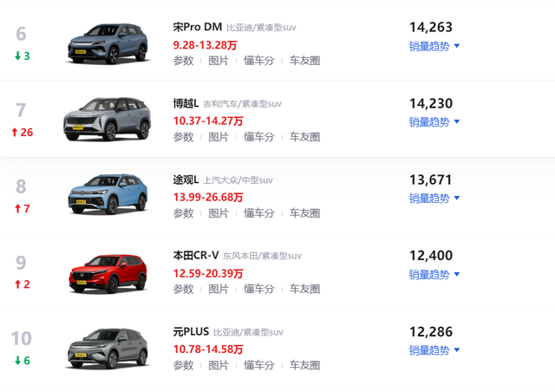
Task: Open the blue 途观L car photo
Action: click(108, 195)
